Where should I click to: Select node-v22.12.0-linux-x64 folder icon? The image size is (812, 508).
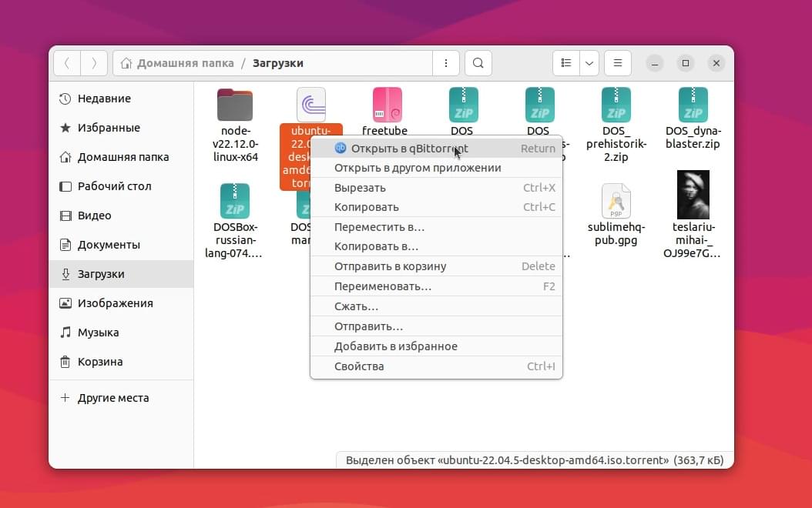click(x=235, y=105)
